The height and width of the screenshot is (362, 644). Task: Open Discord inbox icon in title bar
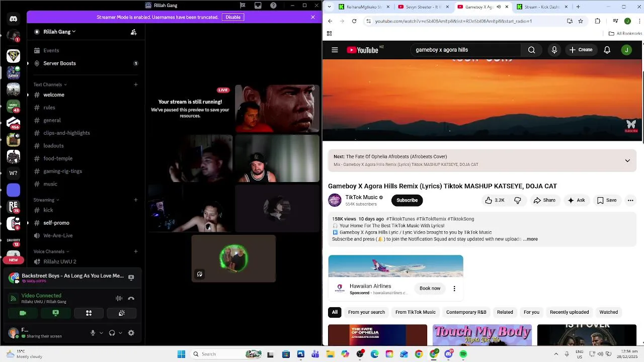point(258,6)
